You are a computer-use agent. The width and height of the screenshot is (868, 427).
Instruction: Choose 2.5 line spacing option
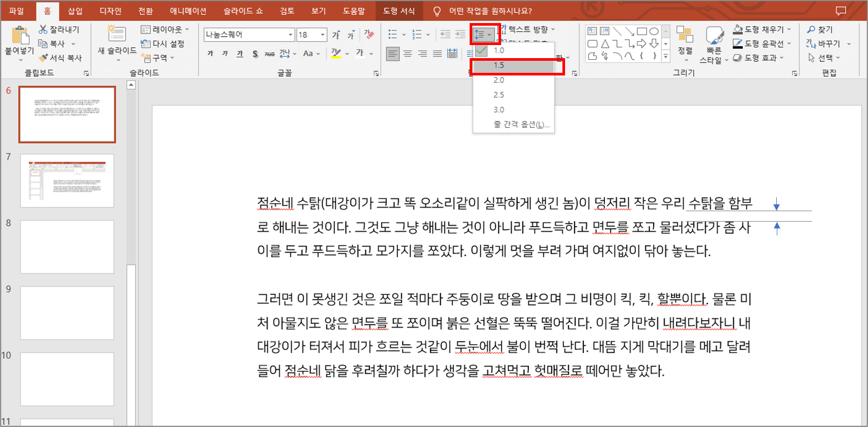click(x=514, y=95)
